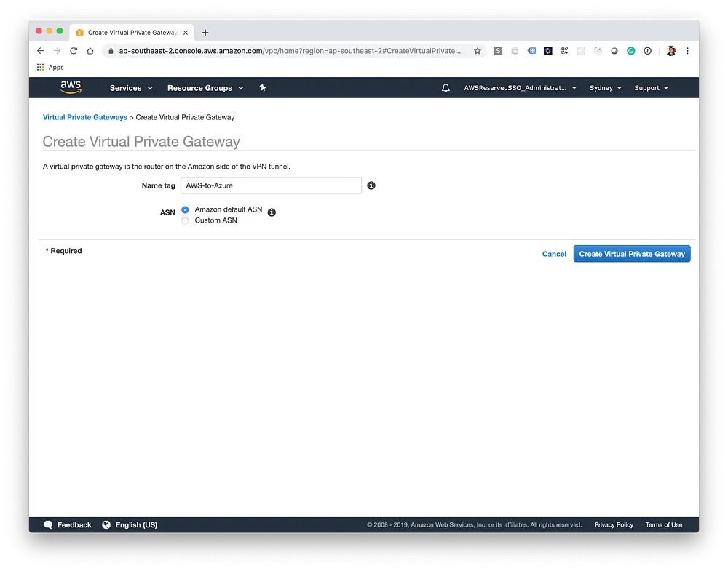Click the QR code extension icon

click(x=565, y=51)
